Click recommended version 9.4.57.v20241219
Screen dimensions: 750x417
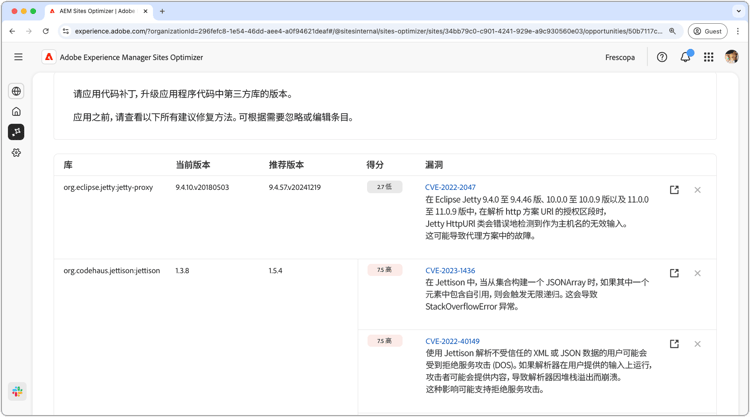[x=295, y=187]
